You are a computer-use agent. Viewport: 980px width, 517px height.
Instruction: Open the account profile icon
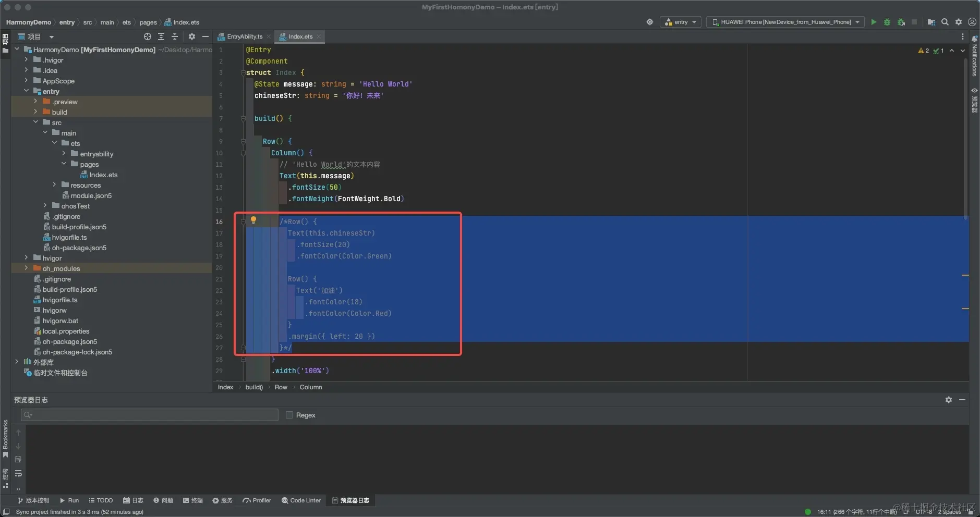point(972,22)
